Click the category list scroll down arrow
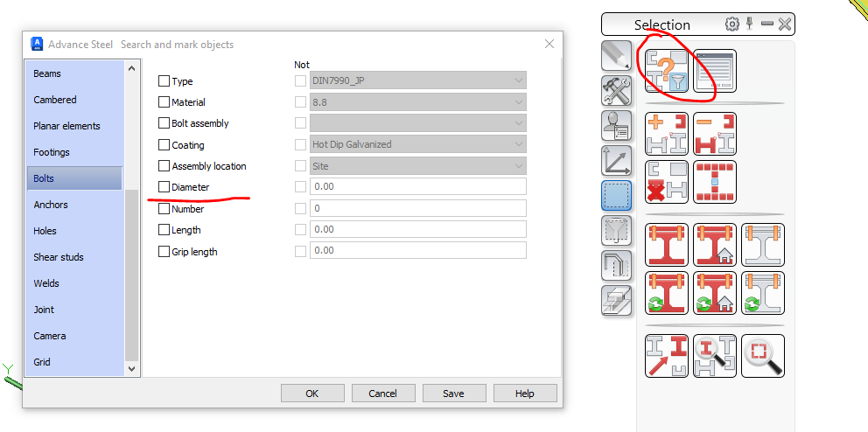The image size is (868, 432). pos(132,368)
